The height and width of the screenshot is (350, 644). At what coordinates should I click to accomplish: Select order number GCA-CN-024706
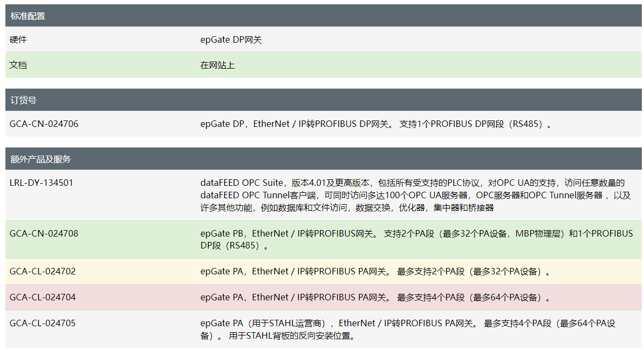[44, 124]
